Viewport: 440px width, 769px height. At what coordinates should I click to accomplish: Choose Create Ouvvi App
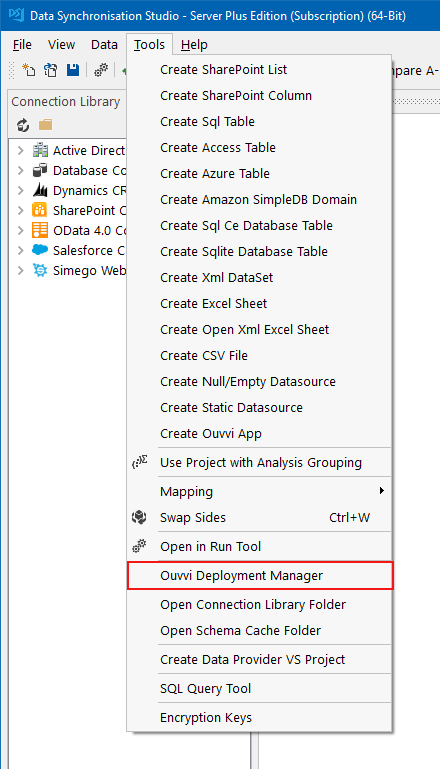click(x=259, y=434)
